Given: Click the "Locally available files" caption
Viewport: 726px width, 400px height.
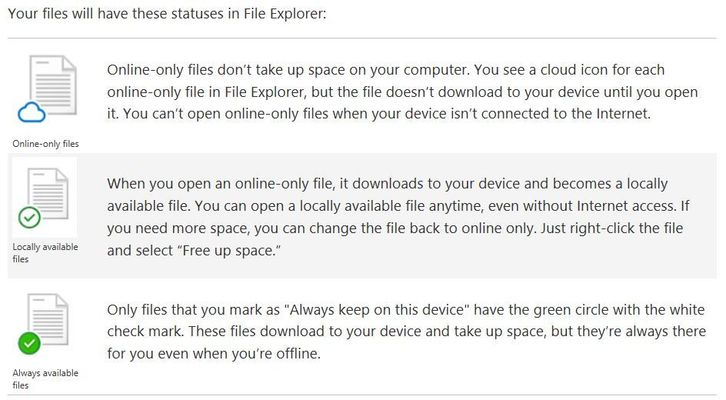Looking at the screenshot, I should click(45, 253).
